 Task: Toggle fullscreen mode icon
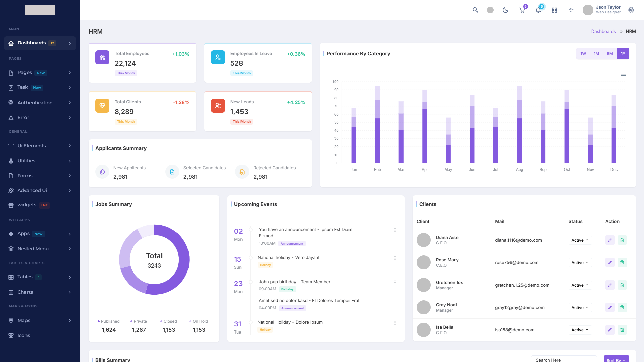(571, 10)
